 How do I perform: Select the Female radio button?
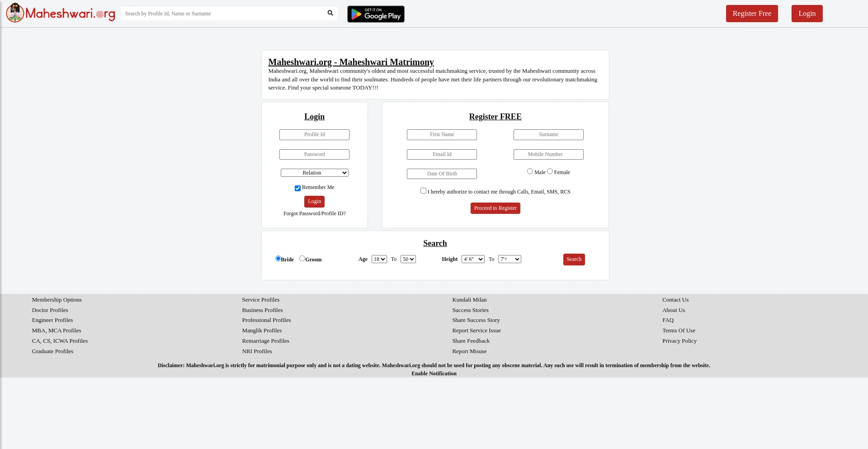(x=550, y=171)
